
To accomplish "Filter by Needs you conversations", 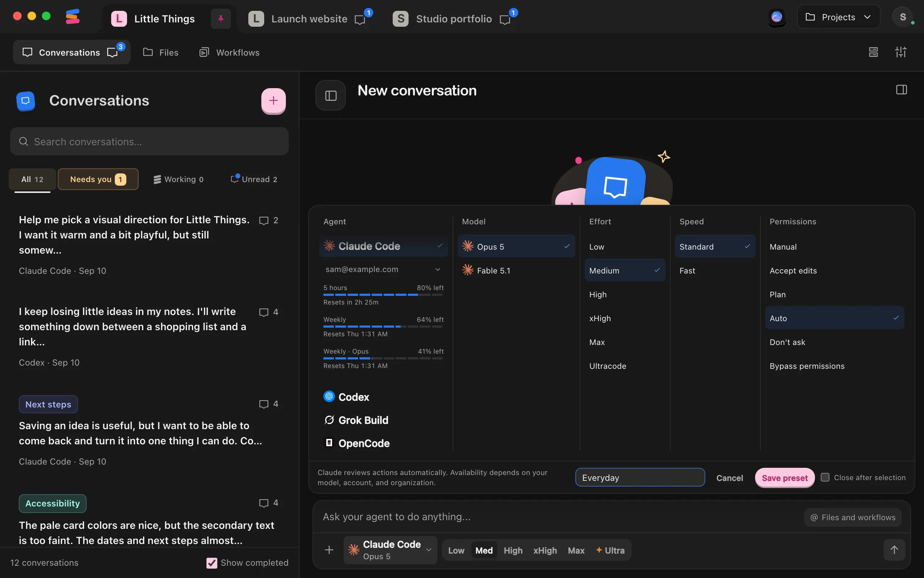I will tap(98, 179).
